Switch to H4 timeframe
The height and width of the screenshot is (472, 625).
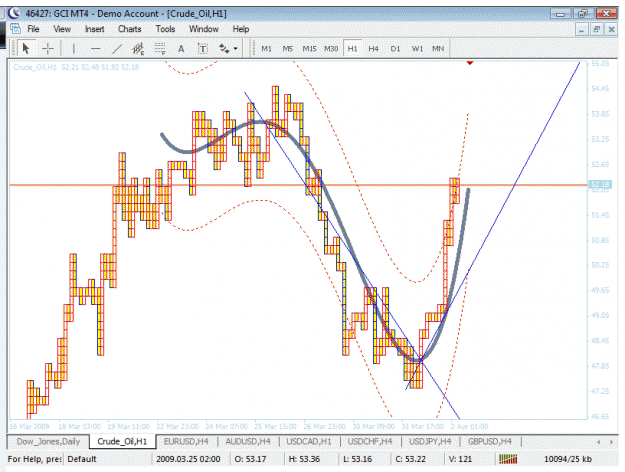point(373,49)
